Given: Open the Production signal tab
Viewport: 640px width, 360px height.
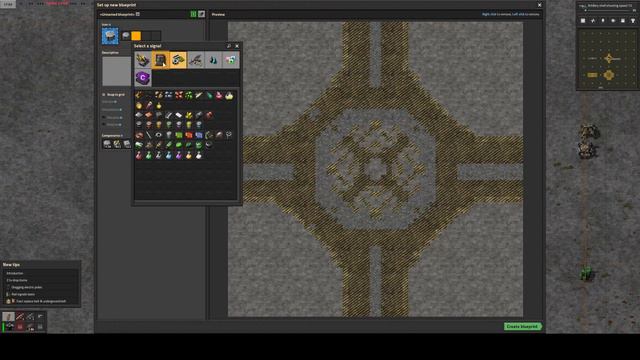Looking at the screenshot, I should 160,60.
